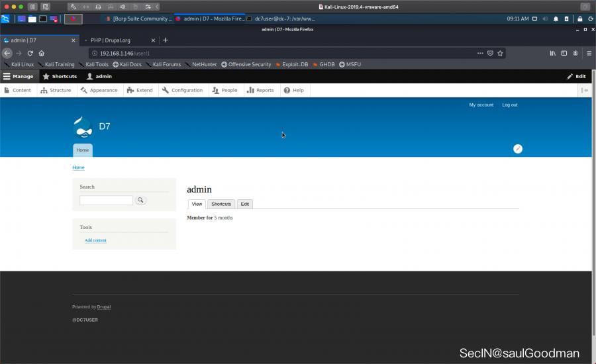The width and height of the screenshot is (596, 364).
Task: Click the Firefox reload page icon
Action: (x=30, y=53)
